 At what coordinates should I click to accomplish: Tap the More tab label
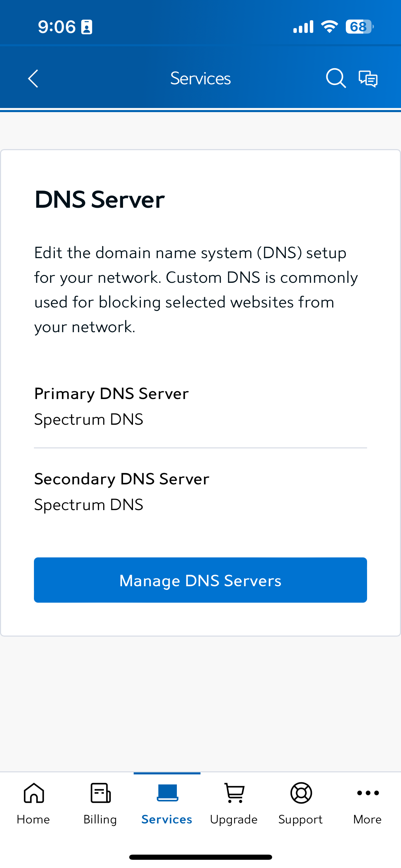[x=367, y=819]
